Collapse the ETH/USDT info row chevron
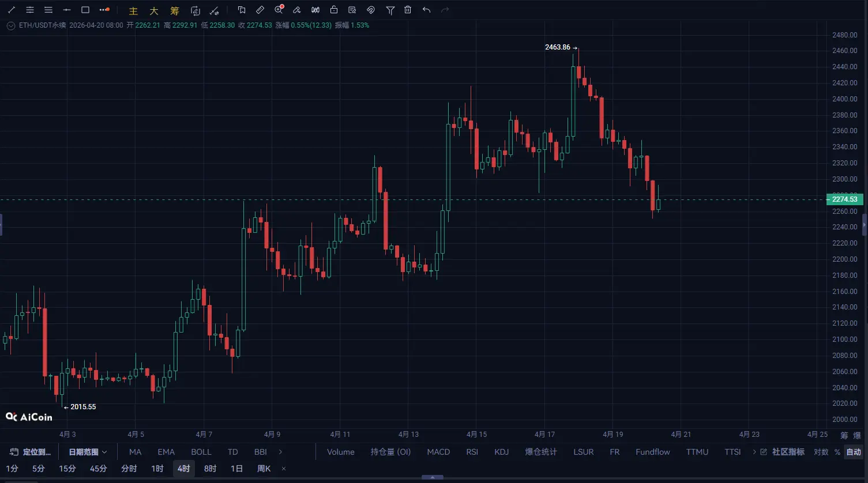Screen dimensions: 868x483 [10, 25]
